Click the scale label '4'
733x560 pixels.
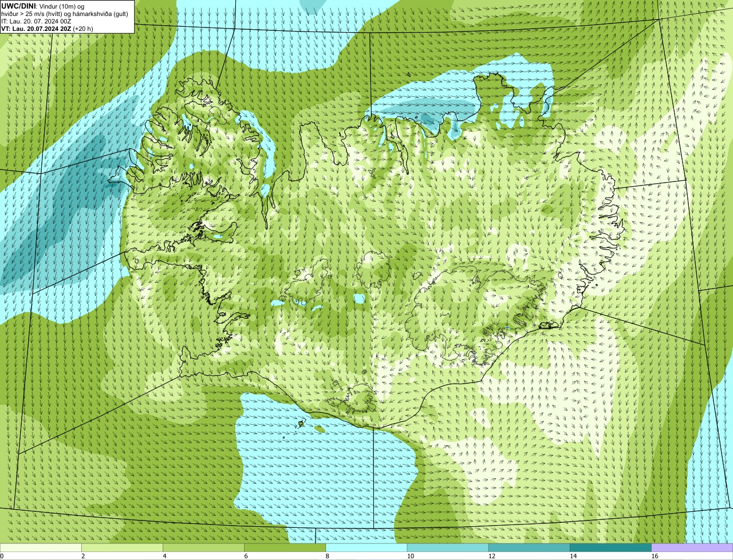point(164,556)
